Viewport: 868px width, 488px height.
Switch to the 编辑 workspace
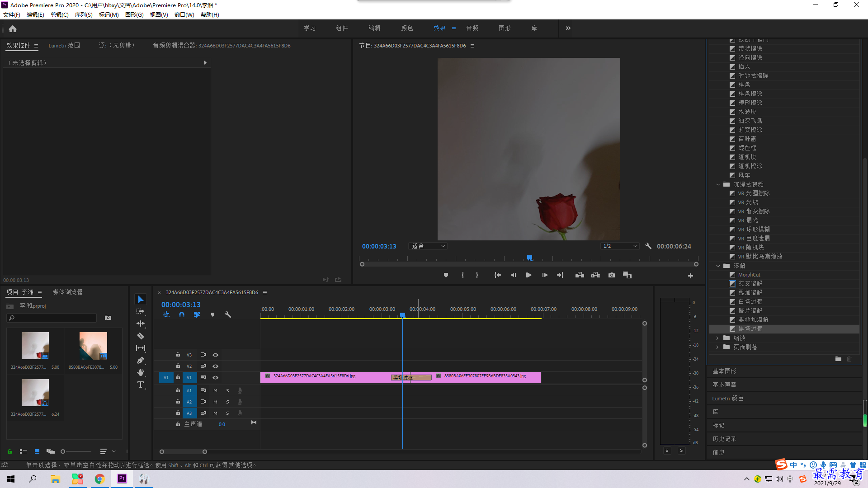374,28
